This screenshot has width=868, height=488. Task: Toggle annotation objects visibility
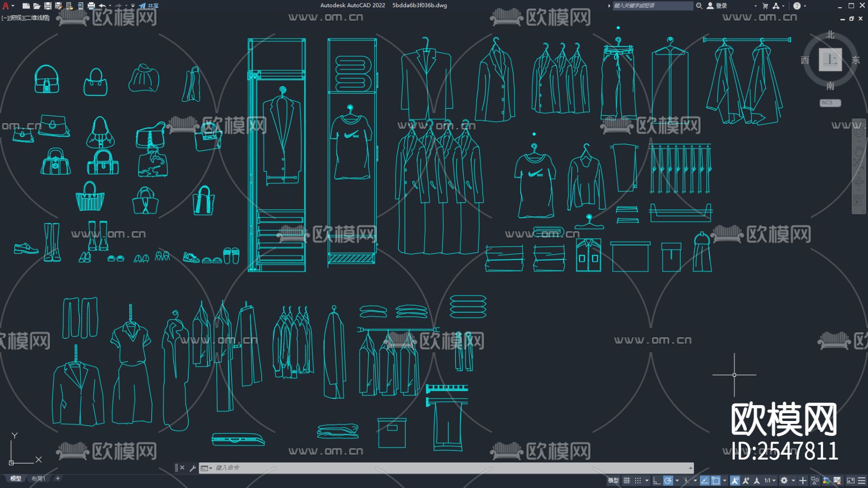pos(735,480)
